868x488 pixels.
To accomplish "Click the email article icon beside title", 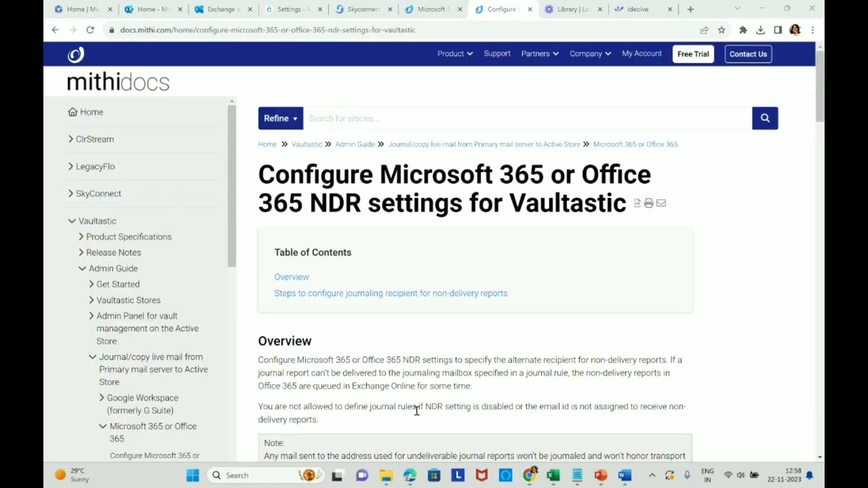I will (x=661, y=203).
